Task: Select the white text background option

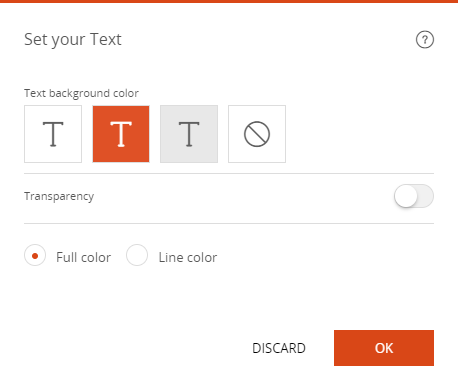Action: click(53, 134)
